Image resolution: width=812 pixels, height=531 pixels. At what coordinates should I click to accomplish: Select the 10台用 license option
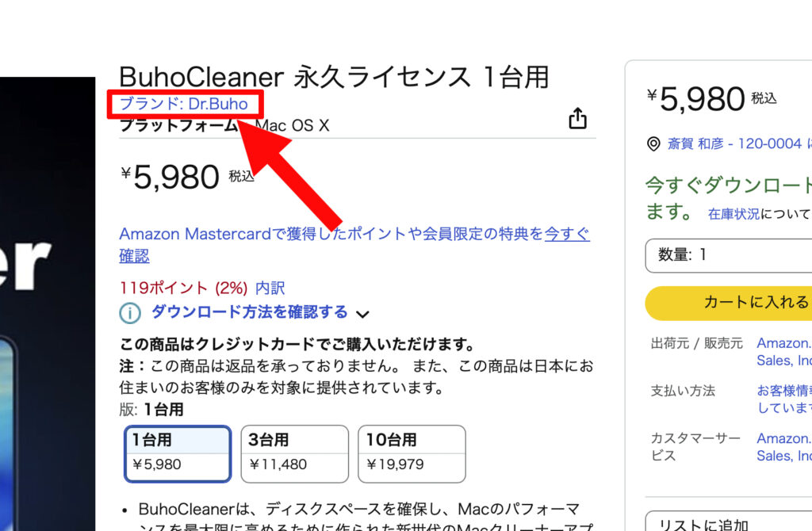tap(412, 454)
